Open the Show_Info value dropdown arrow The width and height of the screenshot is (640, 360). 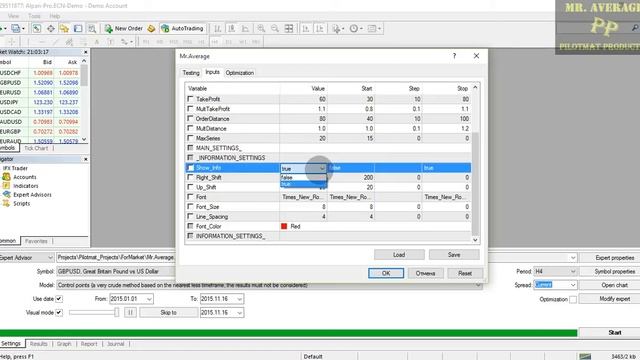click(322, 168)
